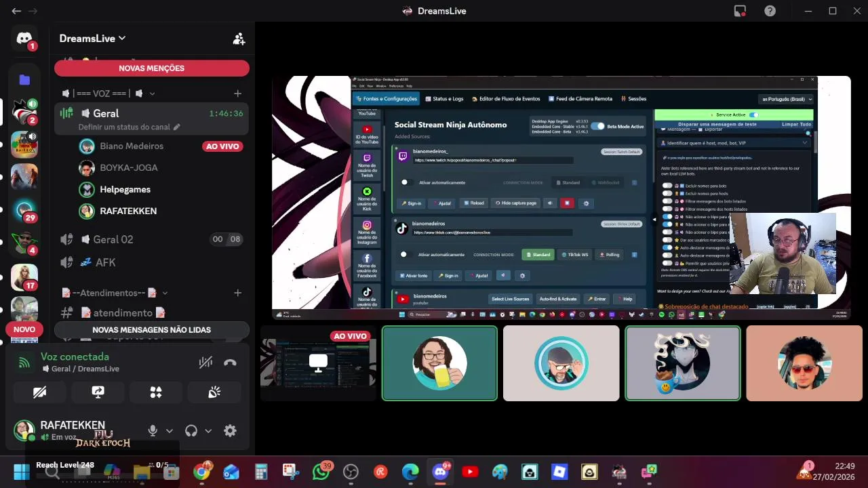Click the invite members icon beside DreamsLive

pyautogui.click(x=239, y=39)
